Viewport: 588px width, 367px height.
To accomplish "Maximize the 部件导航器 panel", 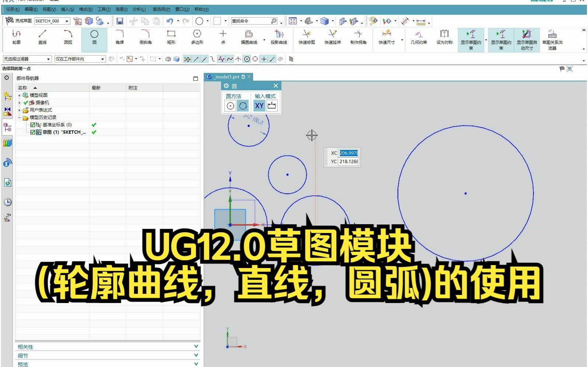I will click(196, 78).
